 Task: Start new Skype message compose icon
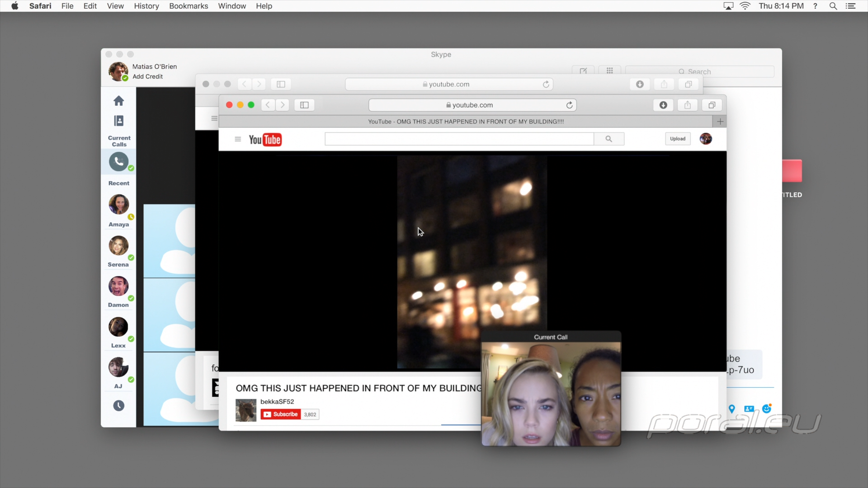(x=583, y=70)
